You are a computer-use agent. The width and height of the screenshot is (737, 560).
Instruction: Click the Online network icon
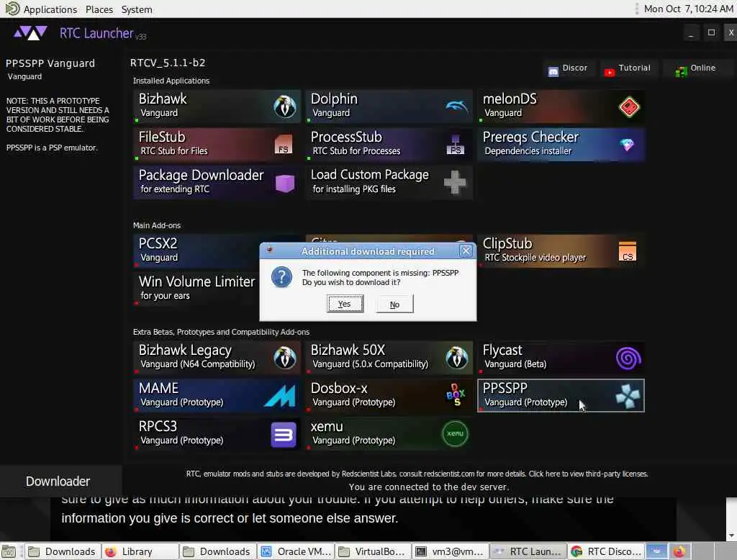[x=681, y=72]
